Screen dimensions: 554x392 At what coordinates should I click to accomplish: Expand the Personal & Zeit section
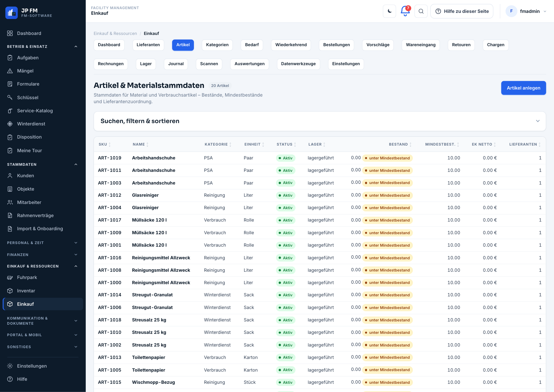(x=76, y=243)
